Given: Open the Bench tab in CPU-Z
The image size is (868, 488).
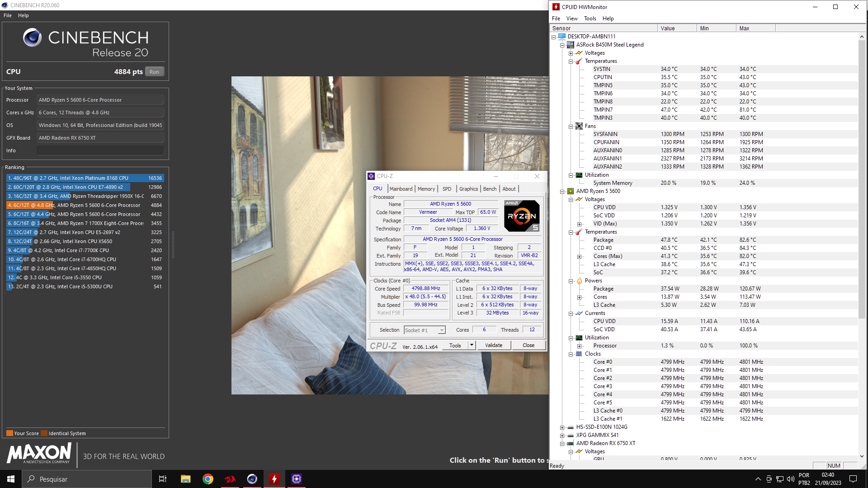Looking at the screenshot, I should 490,189.
